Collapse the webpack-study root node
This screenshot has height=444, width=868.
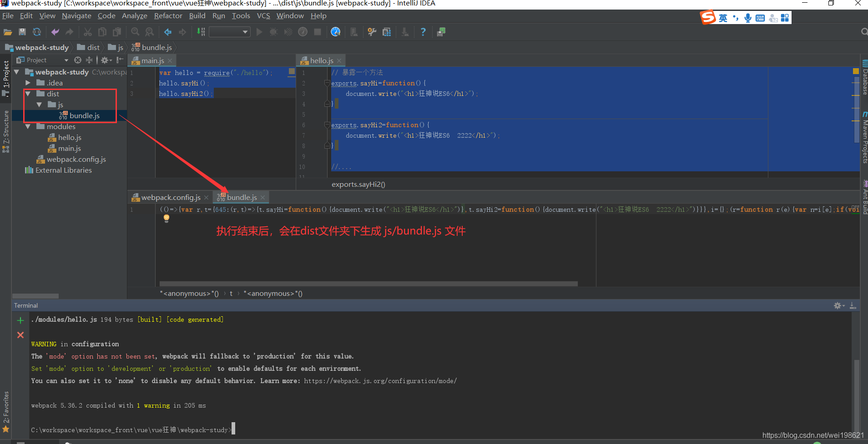tap(17, 72)
